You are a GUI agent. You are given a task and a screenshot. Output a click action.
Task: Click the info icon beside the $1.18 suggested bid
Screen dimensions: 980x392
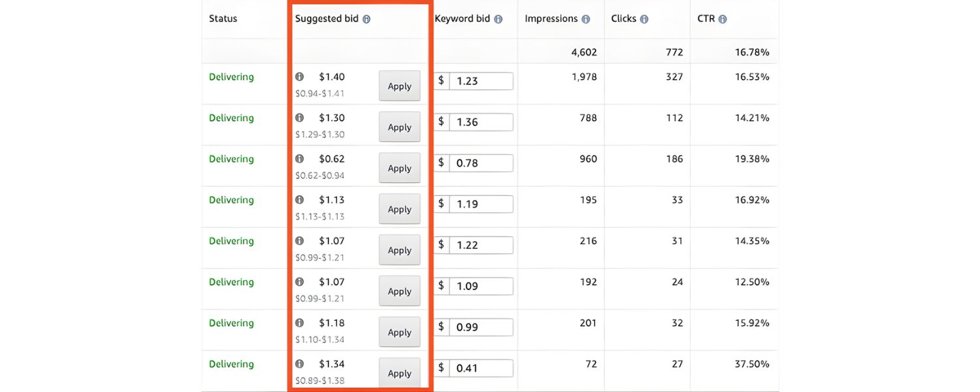tap(300, 323)
